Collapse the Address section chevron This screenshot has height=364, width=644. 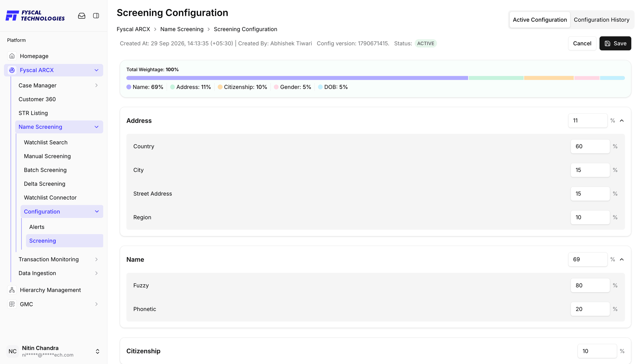622,120
